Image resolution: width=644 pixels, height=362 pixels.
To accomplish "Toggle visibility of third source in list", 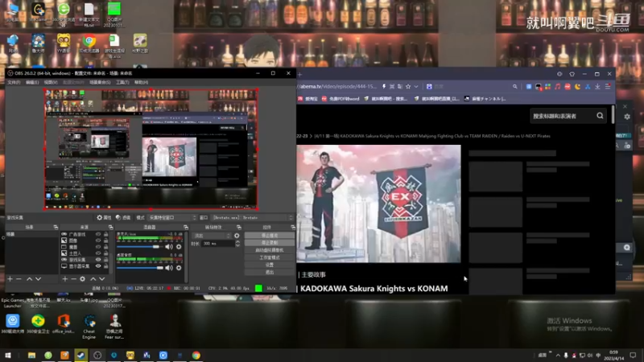I will 98,247.
